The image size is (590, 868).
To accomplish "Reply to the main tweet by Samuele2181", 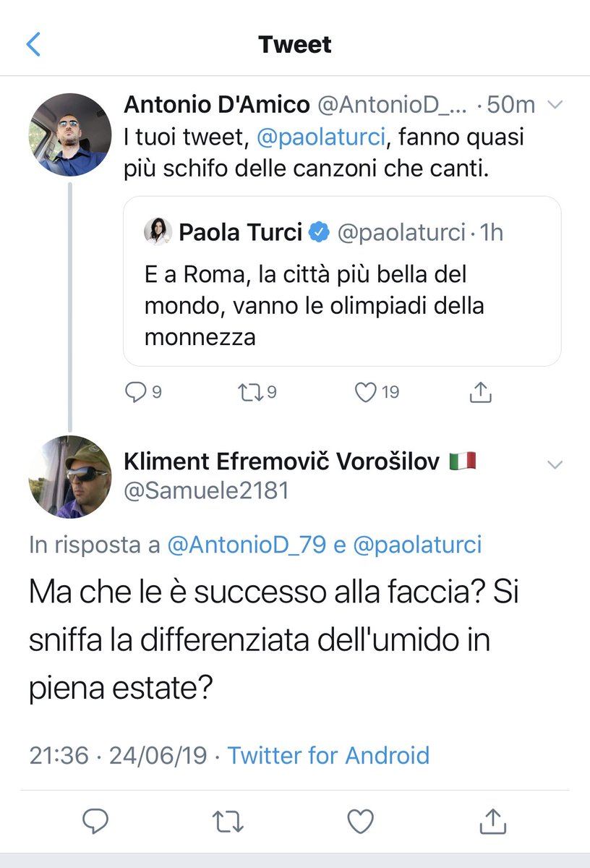I will point(95,821).
